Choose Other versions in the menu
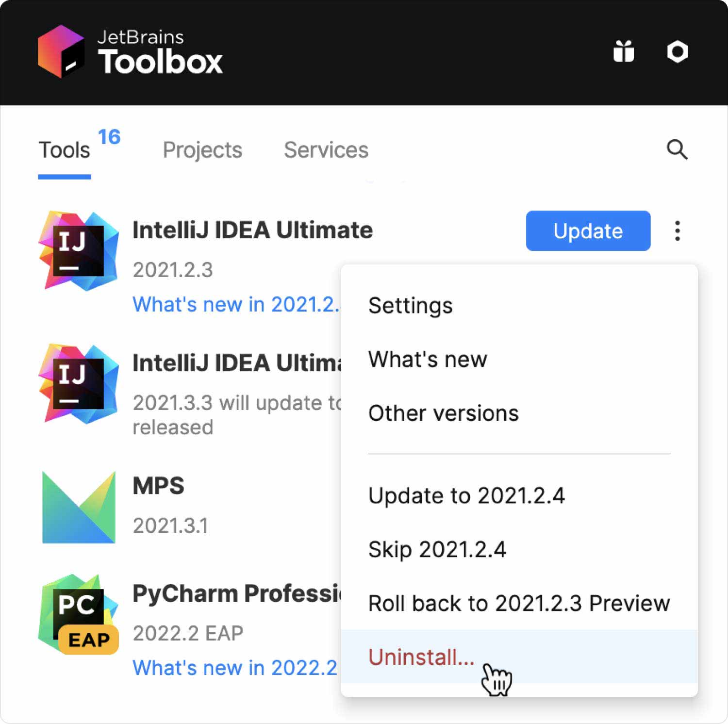This screenshot has width=728, height=724. 443,413
